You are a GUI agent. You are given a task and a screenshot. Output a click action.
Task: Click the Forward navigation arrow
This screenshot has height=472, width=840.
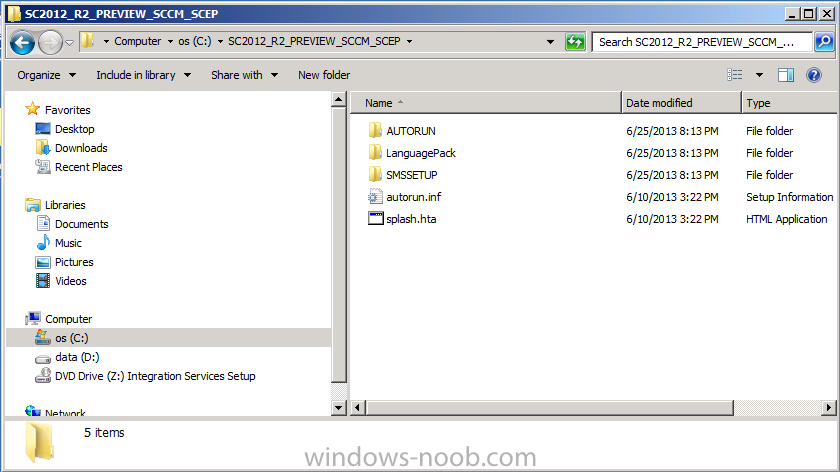click(x=50, y=42)
